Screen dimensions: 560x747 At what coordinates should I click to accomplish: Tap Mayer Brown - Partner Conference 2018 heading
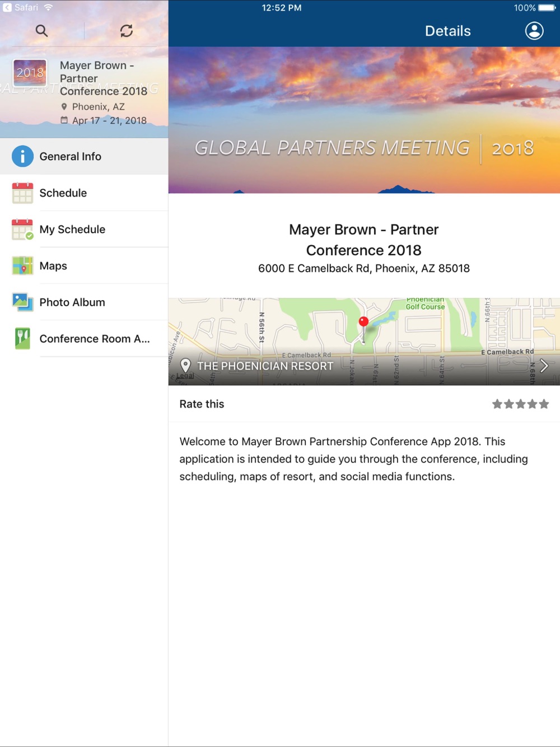tap(364, 240)
